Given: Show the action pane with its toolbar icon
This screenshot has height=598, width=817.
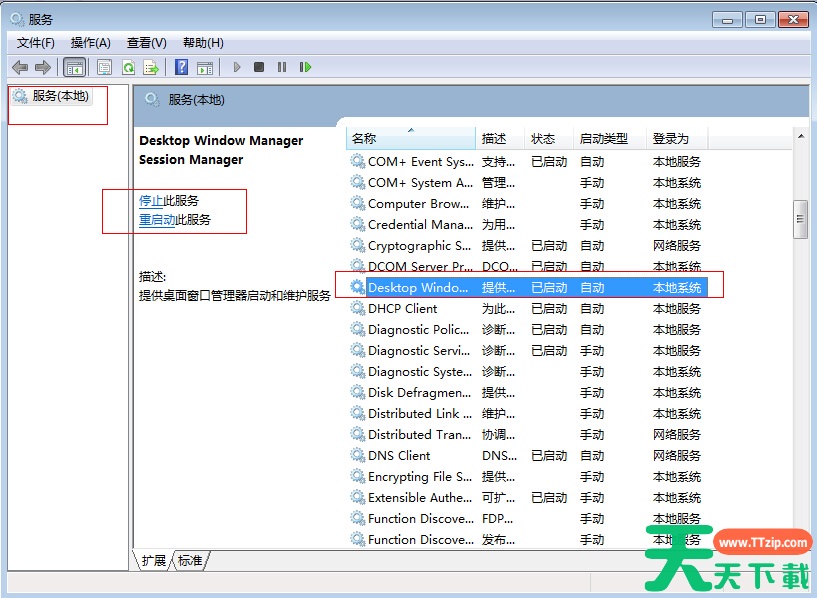Looking at the screenshot, I should tap(205, 67).
